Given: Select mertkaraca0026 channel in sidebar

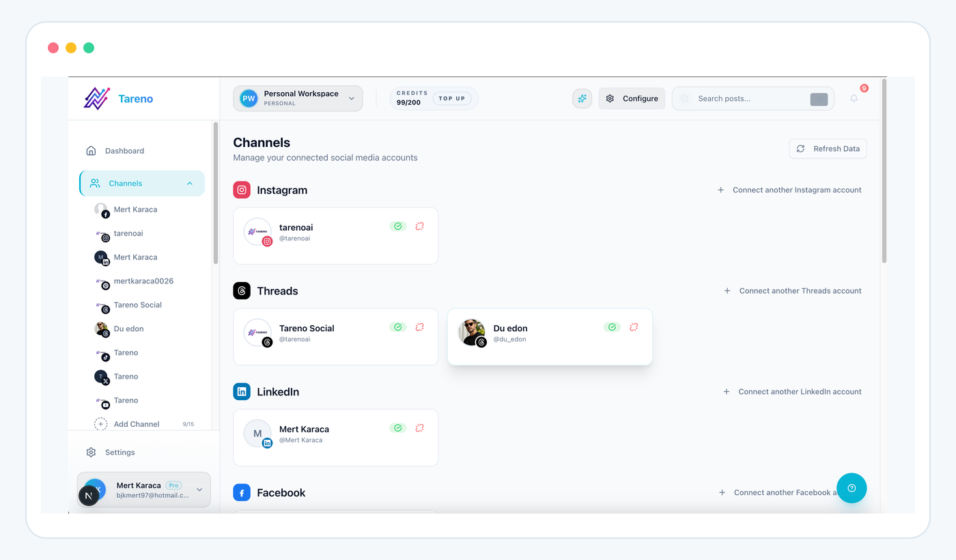Looking at the screenshot, I should pyautogui.click(x=145, y=281).
